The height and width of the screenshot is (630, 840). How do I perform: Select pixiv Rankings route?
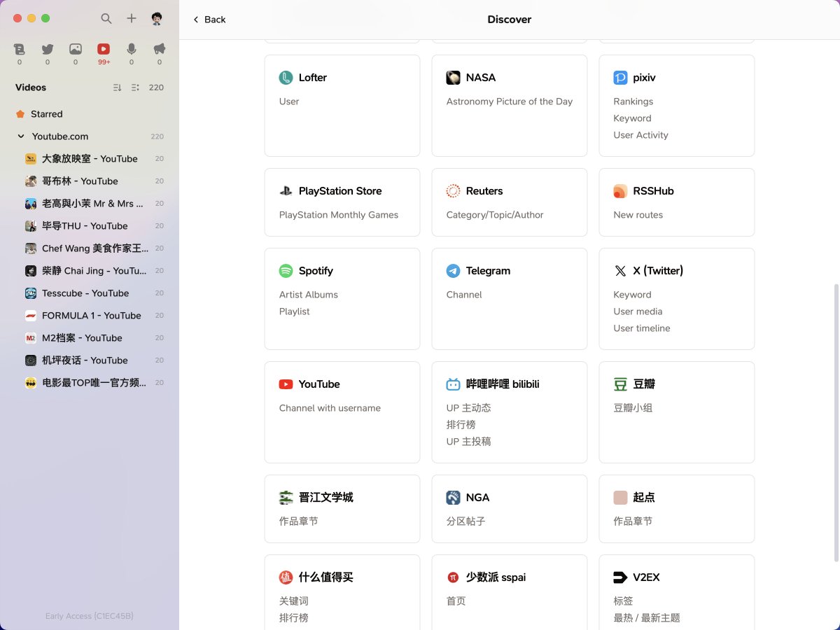633,101
